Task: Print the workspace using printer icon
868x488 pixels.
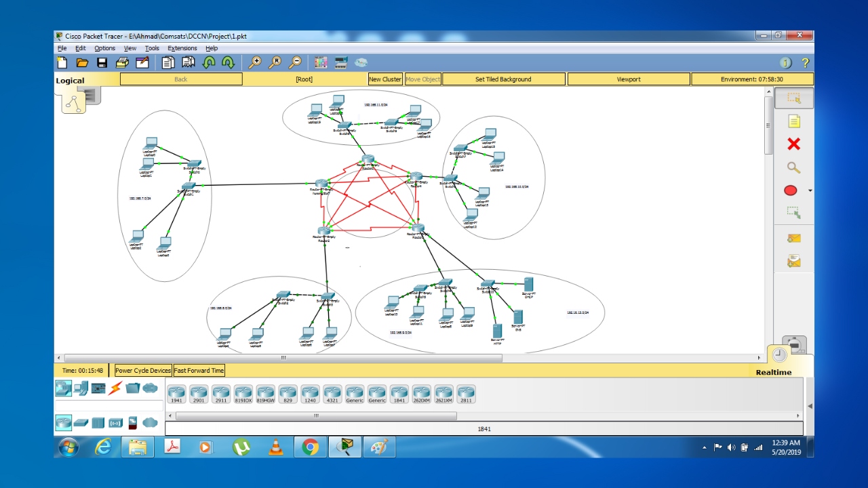Action: point(122,62)
